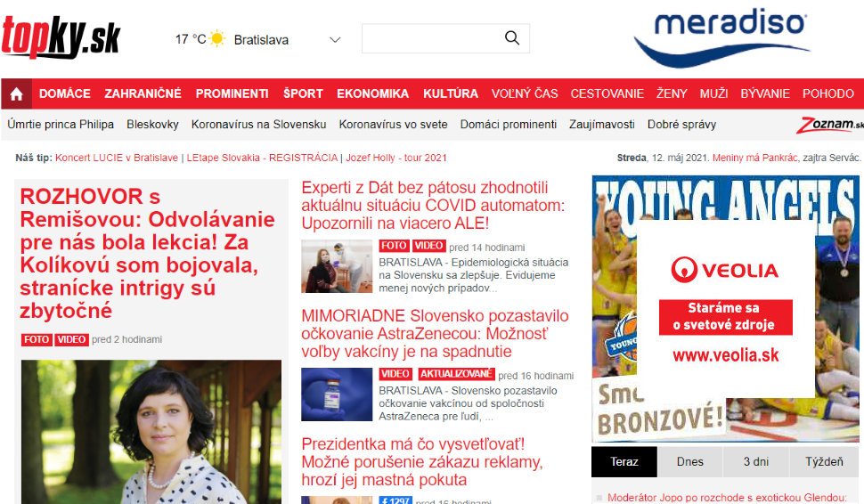Open the AstraZeneca vaccine thumbnail image

(337, 394)
